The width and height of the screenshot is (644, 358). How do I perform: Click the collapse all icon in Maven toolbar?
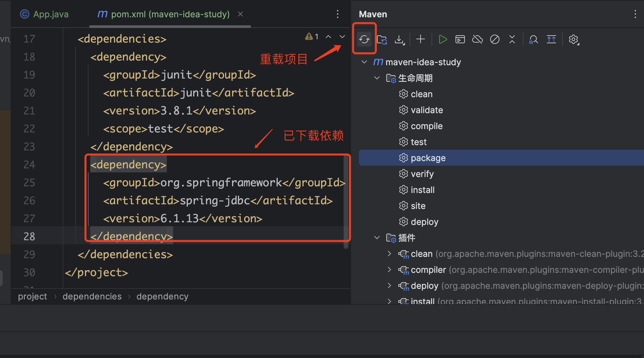click(x=512, y=39)
